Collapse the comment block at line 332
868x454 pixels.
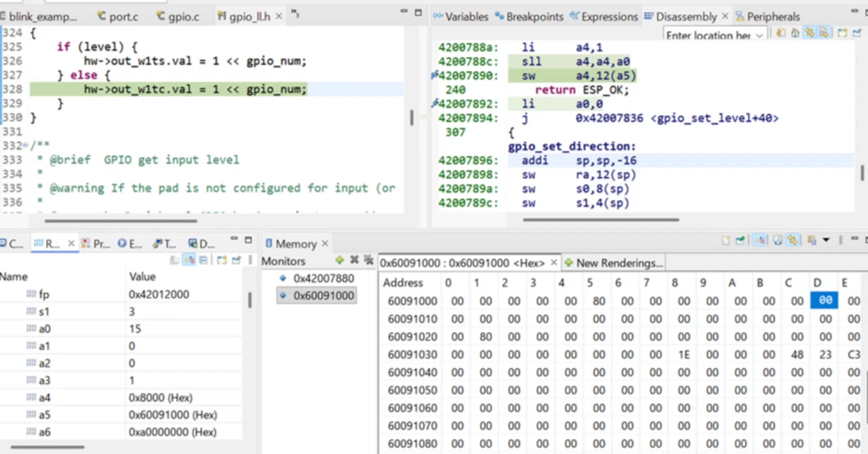click(26, 146)
